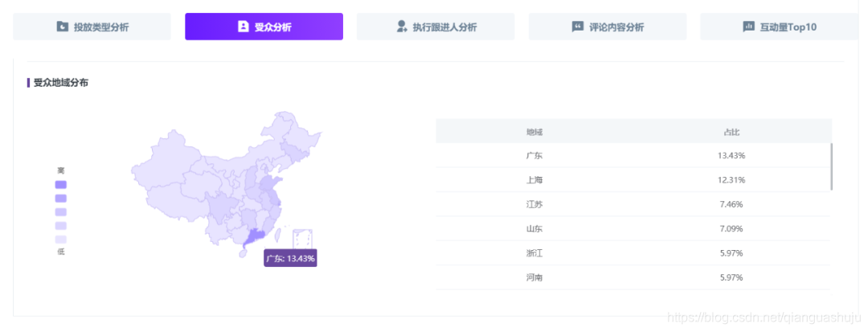
Task: Open the 投放类型分析 tab
Action: coord(92,27)
